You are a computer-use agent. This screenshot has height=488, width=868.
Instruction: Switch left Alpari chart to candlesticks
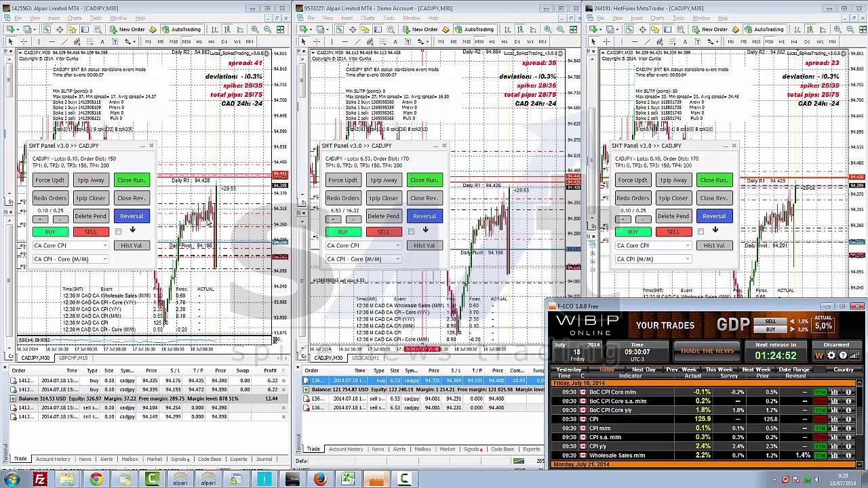click(227, 29)
